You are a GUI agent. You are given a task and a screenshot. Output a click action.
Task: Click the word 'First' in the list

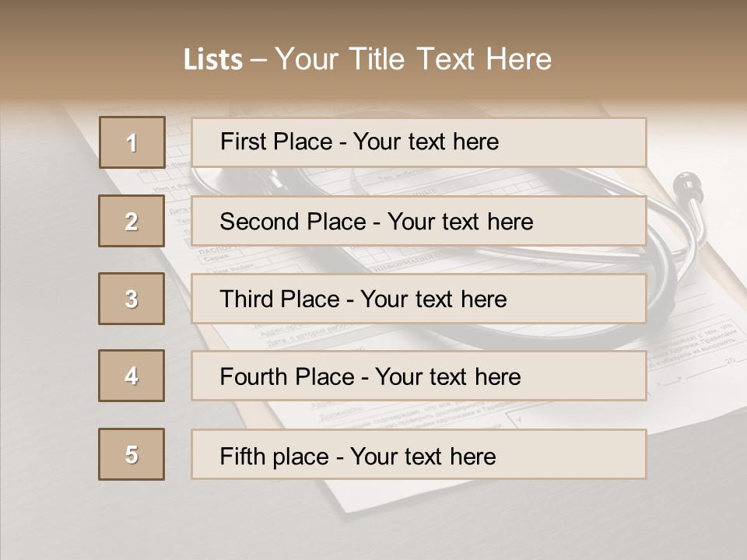[x=243, y=142]
